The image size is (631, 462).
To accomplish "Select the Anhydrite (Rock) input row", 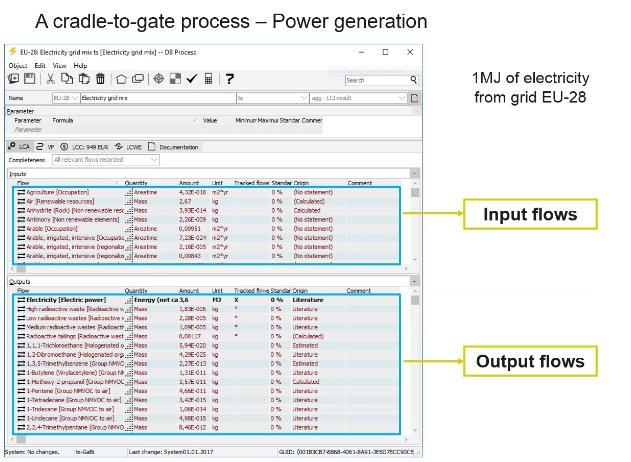I will pos(206,210).
